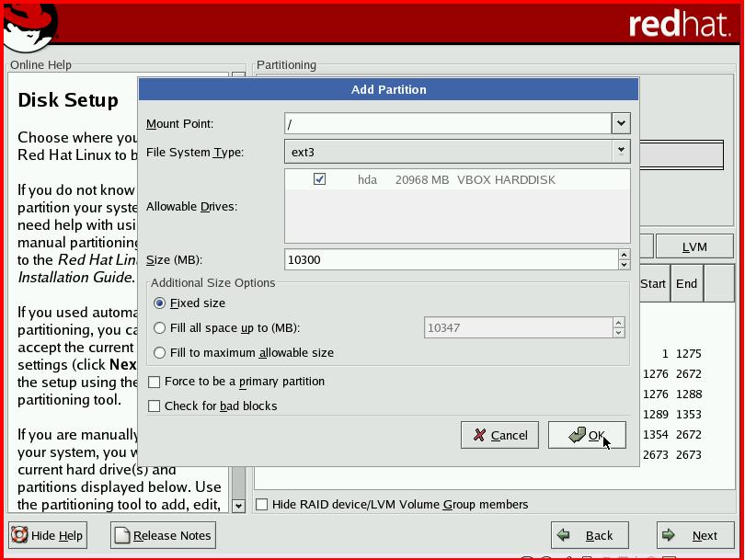Decrease Size (MB) with the down arrow
Screen dimensions: 745x560
click(x=624, y=265)
